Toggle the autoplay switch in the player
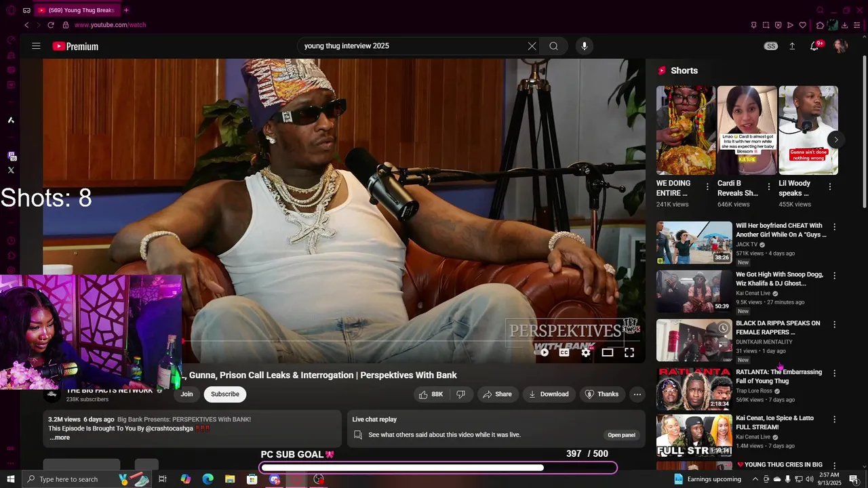Viewport: 868px width, 488px height. (x=541, y=352)
